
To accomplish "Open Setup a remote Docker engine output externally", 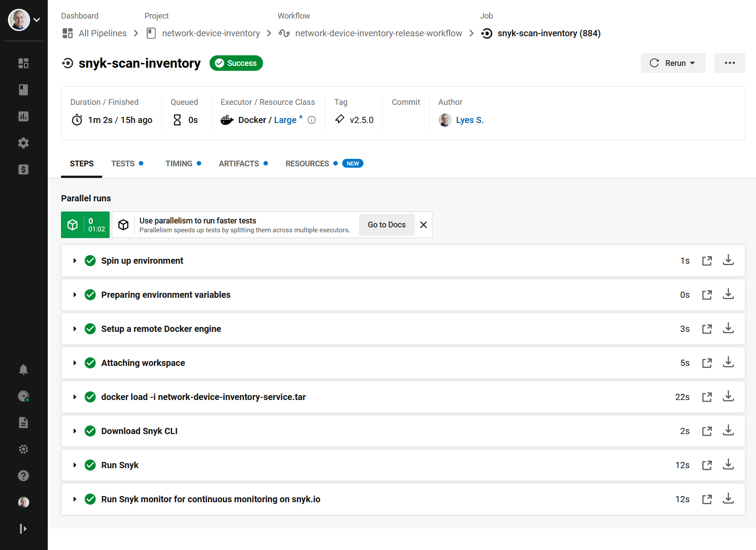I will click(707, 329).
